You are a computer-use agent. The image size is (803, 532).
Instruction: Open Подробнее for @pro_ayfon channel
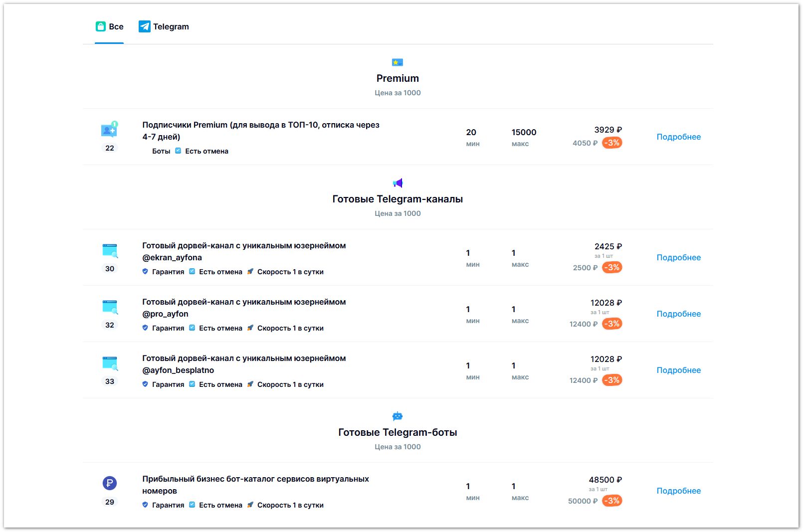coord(678,314)
